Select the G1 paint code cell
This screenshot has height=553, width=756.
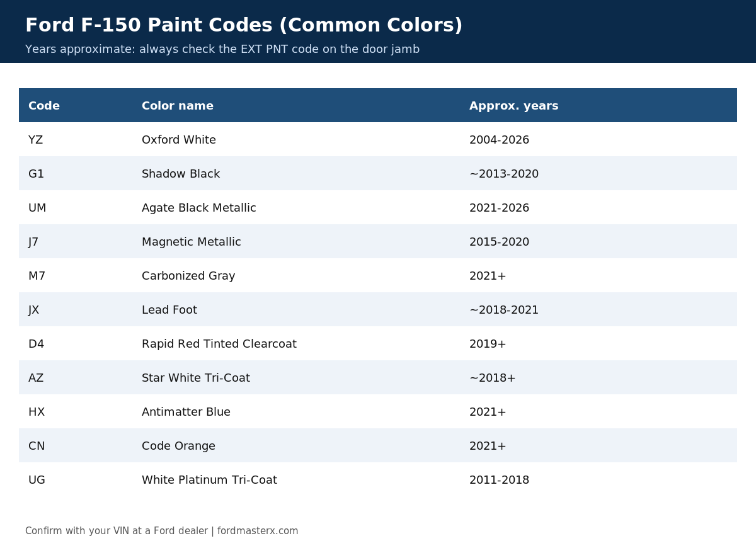tap(36, 174)
